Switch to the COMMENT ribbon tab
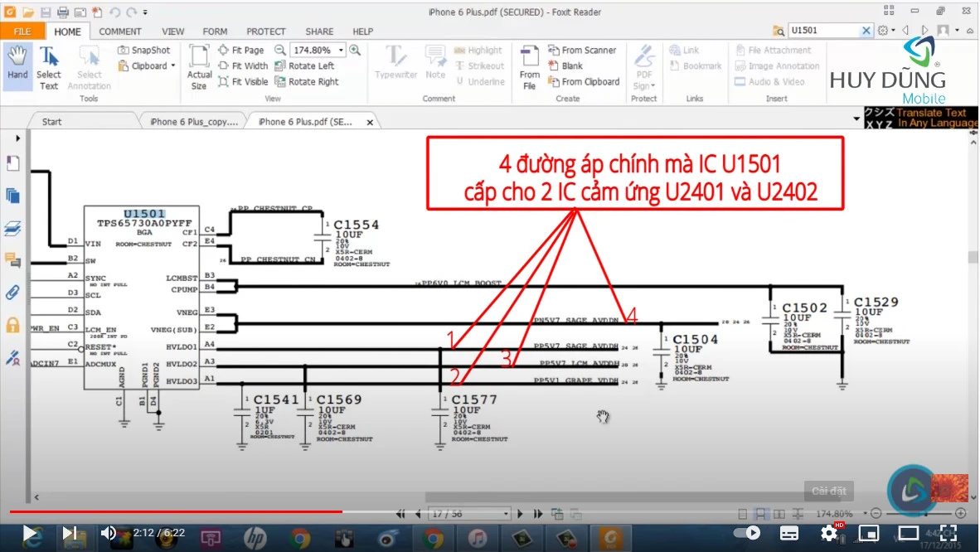The width and height of the screenshot is (980, 552). tap(120, 31)
